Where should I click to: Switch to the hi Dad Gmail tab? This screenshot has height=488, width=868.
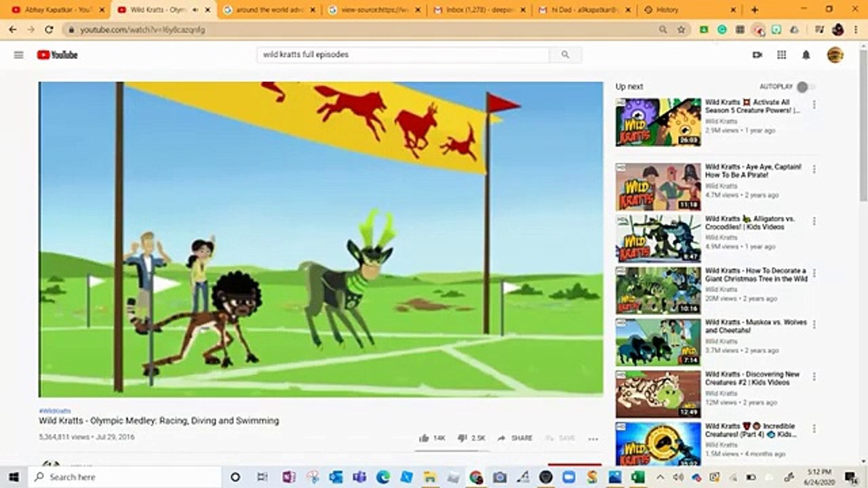pos(585,10)
